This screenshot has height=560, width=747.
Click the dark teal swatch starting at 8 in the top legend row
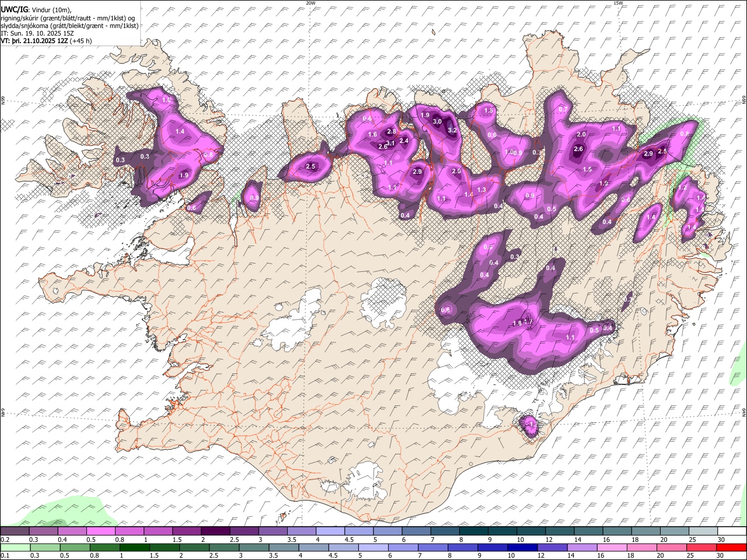[x=473, y=531]
